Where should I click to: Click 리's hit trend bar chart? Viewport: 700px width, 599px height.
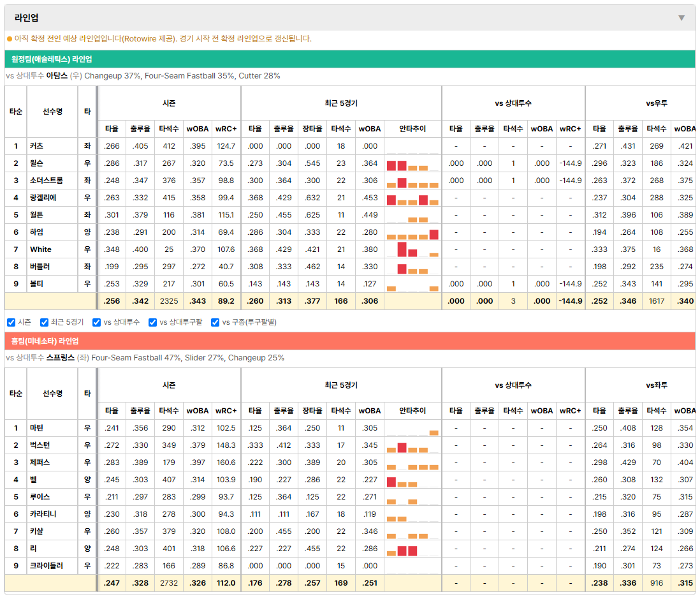(412, 549)
